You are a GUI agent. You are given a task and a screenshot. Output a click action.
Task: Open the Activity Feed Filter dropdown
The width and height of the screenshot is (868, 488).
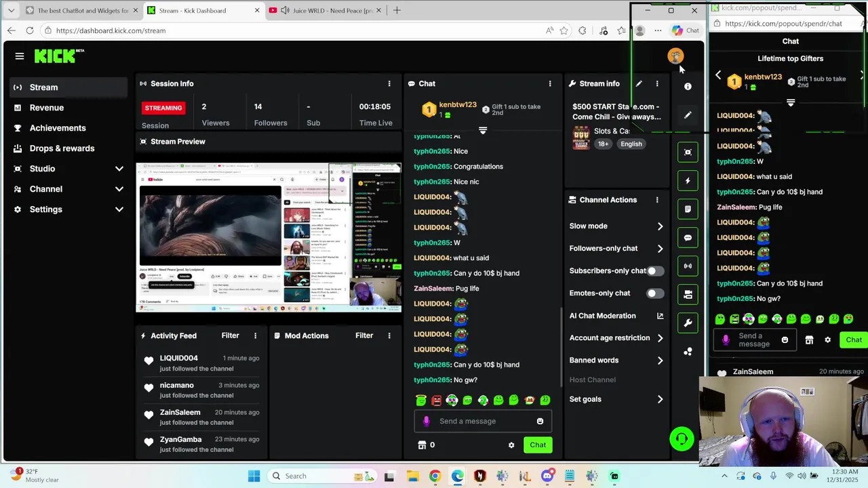point(230,335)
